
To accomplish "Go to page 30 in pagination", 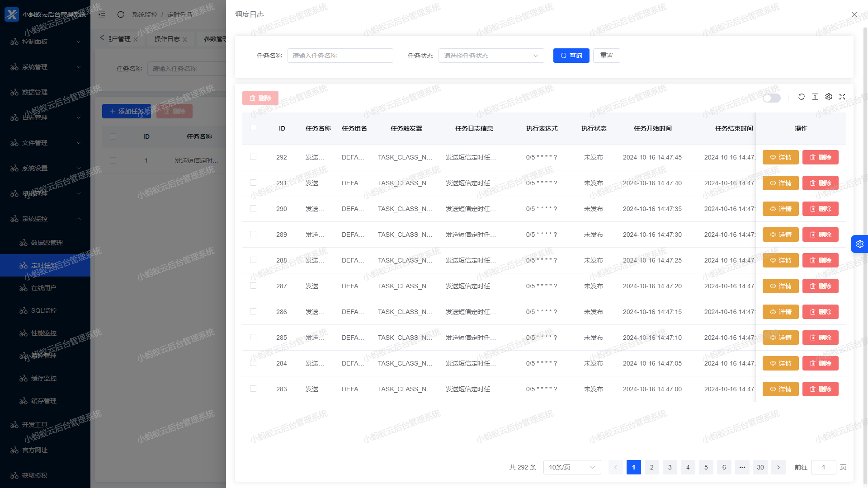I will pos(760,467).
